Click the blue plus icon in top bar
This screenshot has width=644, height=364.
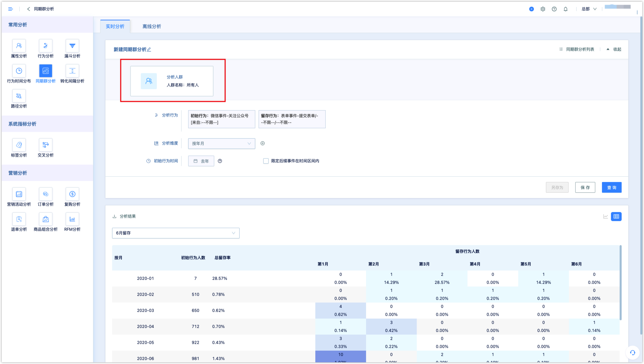click(x=532, y=9)
